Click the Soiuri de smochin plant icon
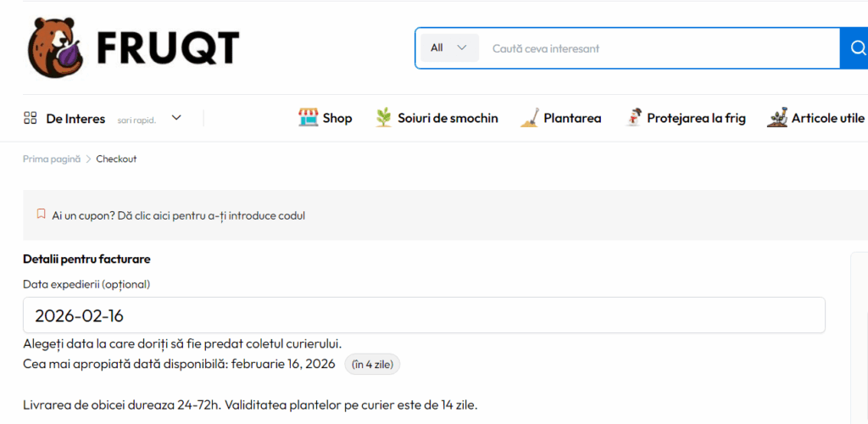This screenshot has width=868, height=424. [384, 118]
